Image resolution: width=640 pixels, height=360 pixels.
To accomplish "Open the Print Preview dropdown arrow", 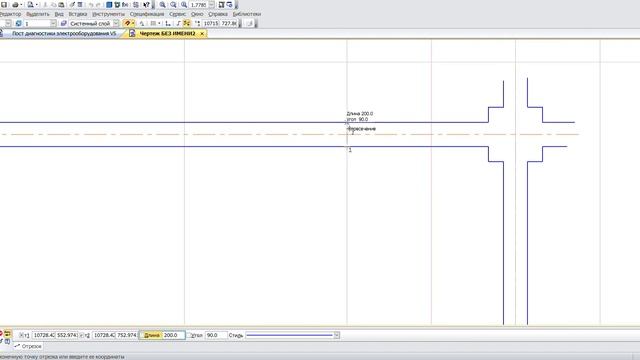I will [x=37, y=4].
